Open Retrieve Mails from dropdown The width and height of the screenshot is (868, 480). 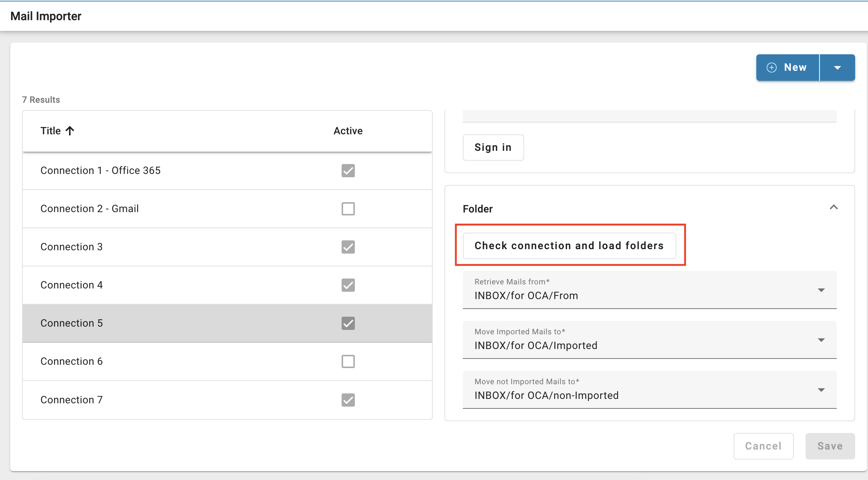click(x=821, y=290)
